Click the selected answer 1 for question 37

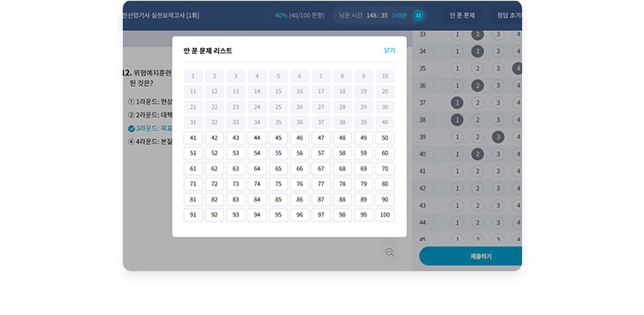pyautogui.click(x=457, y=103)
